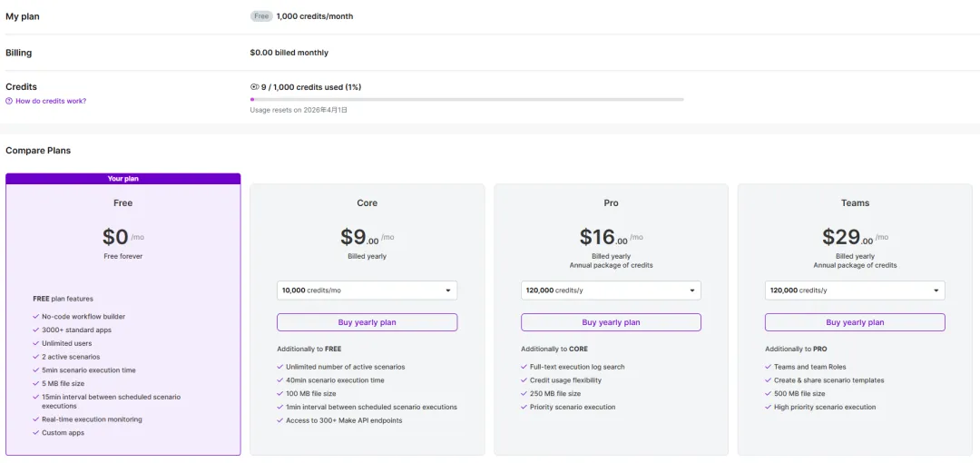Expand the Pro plan 120,000 credits dropdown

[611, 291]
